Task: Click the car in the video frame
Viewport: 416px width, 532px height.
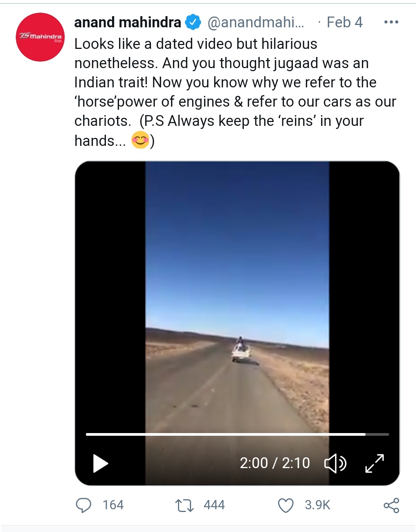Action: (241, 351)
